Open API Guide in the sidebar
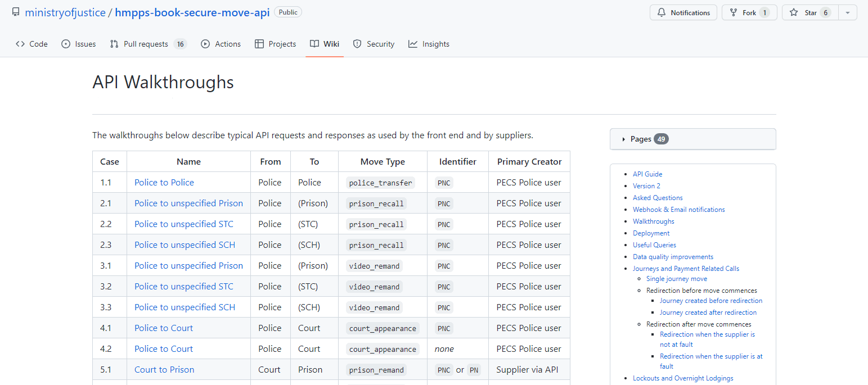Screen dimensions: 868x385 tap(647, 174)
